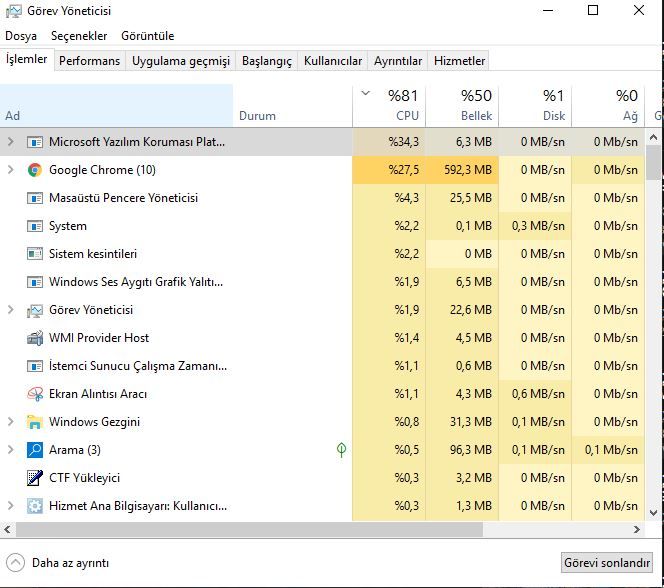Click the Daha az ayrıntı link
The image size is (664, 588).
(70, 563)
